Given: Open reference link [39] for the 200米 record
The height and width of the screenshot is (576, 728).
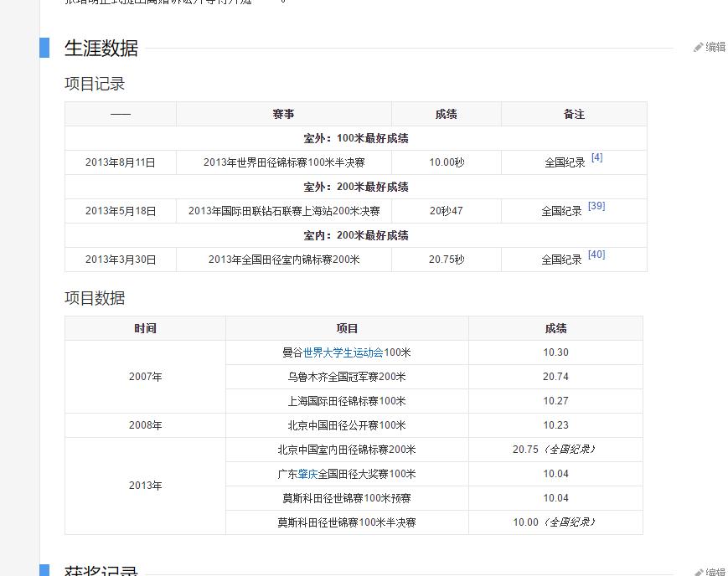Looking at the screenshot, I should coord(597,206).
